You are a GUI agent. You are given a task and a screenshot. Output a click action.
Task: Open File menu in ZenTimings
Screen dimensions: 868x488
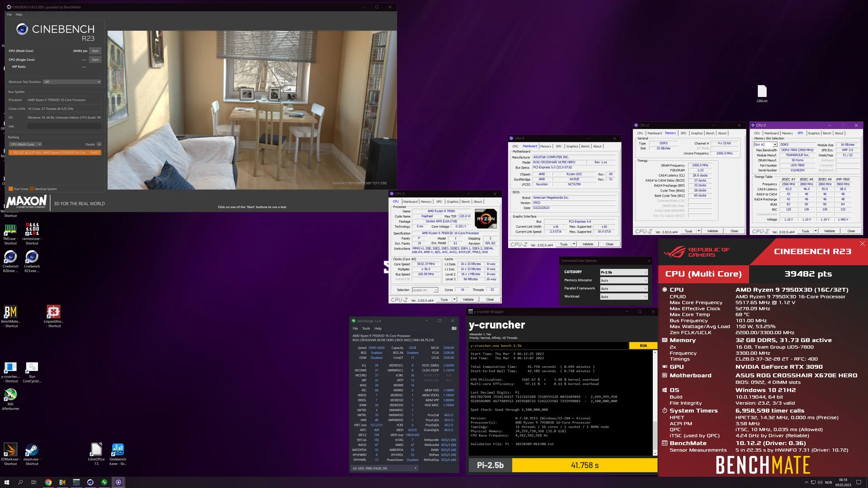355,328
